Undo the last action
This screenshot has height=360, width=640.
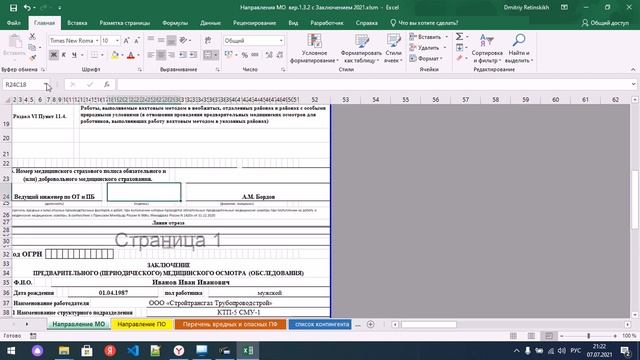click(x=27, y=7)
